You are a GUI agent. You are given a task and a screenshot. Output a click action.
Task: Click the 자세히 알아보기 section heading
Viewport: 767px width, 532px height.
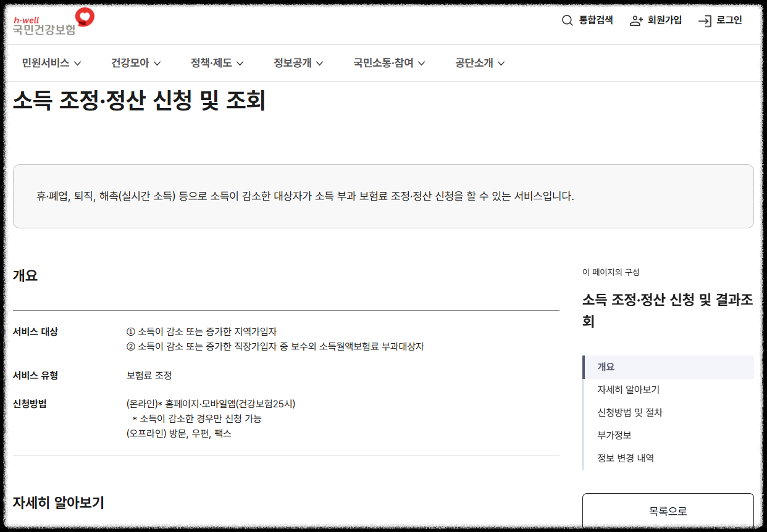pyautogui.click(x=59, y=502)
